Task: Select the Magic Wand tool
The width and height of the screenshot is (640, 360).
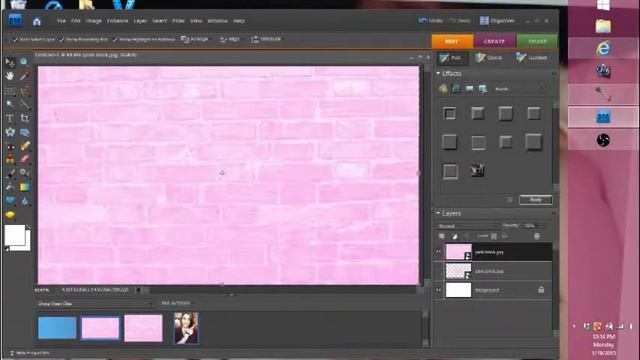Action: point(10,104)
